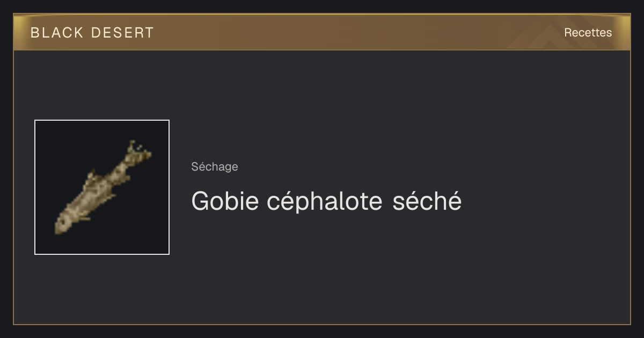Viewport: 644px width, 338px height.
Task: Click the word DESERT in header logo
Action: pos(122,33)
